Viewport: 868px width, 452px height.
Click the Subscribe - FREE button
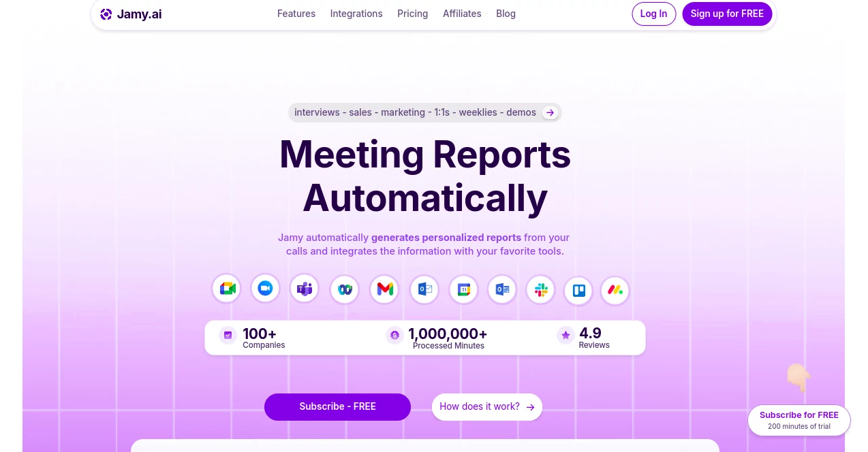coord(337,406)
